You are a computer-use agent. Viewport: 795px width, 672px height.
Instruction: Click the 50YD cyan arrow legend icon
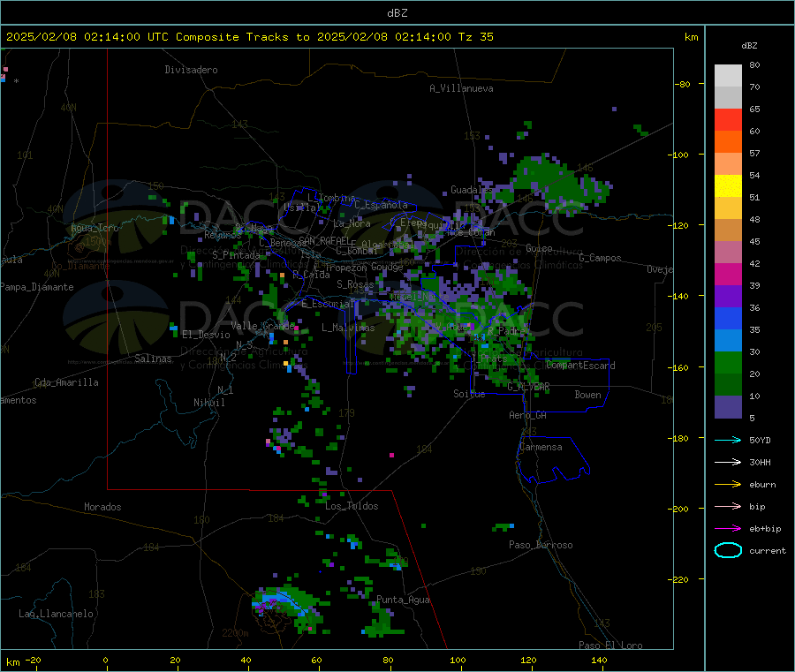point(728,440)
